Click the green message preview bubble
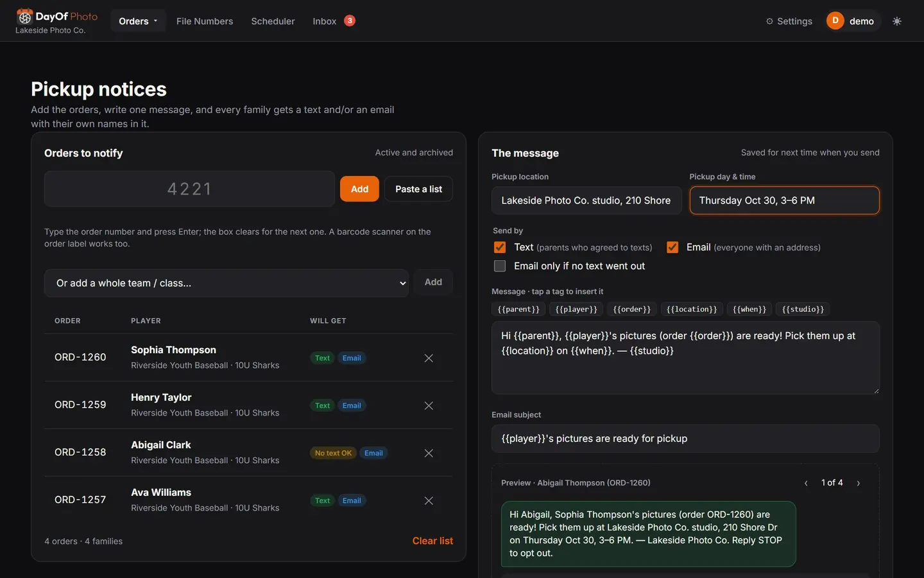Screen dimensions: 924x578 648,534
